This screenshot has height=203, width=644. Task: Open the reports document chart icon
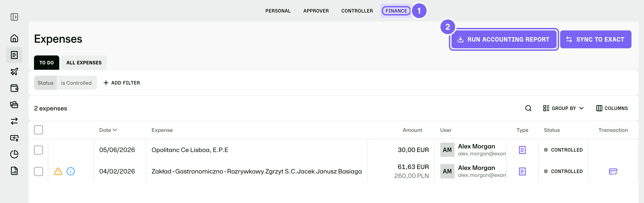[x=14, y=171]
